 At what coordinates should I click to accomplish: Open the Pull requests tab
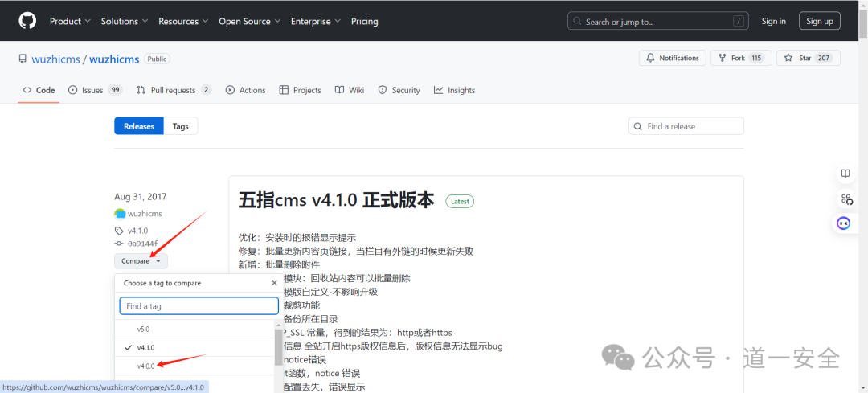[174, 90]
